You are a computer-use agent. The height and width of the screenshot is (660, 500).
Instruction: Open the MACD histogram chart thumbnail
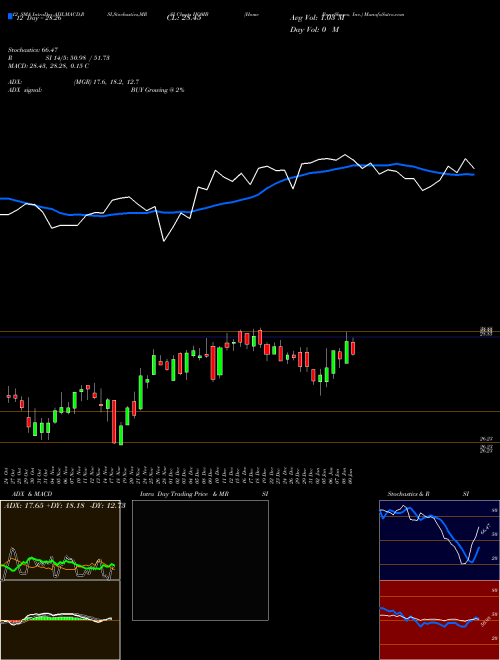tap(60, 620)
